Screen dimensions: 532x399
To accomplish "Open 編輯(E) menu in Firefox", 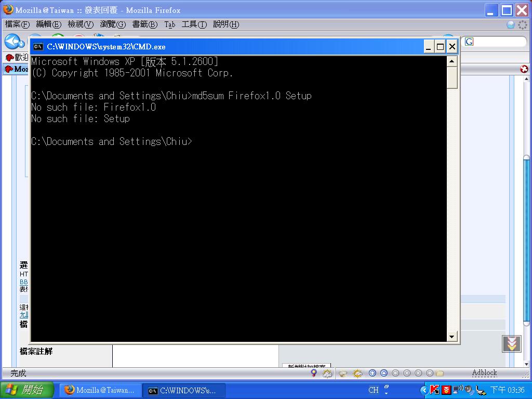I will point(48,24).
